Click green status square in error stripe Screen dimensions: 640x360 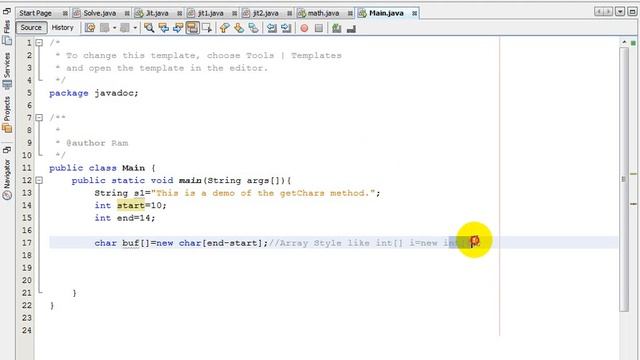click(633, 42)
